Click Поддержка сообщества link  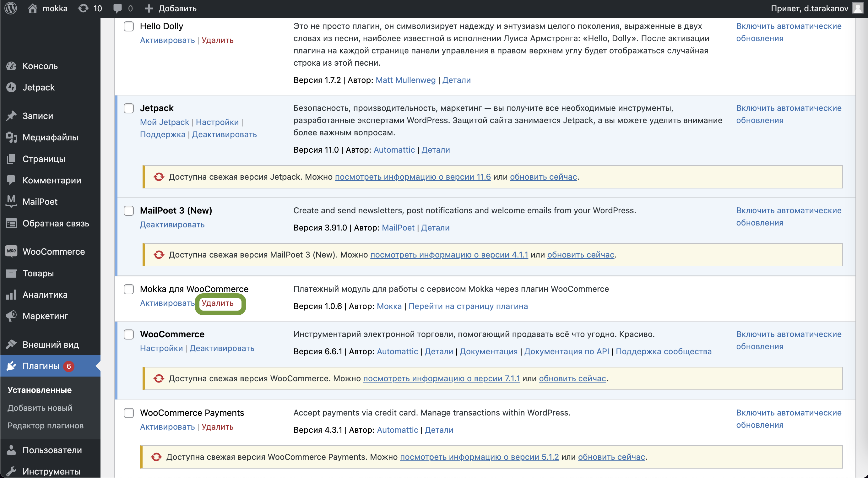click(664, 351)
